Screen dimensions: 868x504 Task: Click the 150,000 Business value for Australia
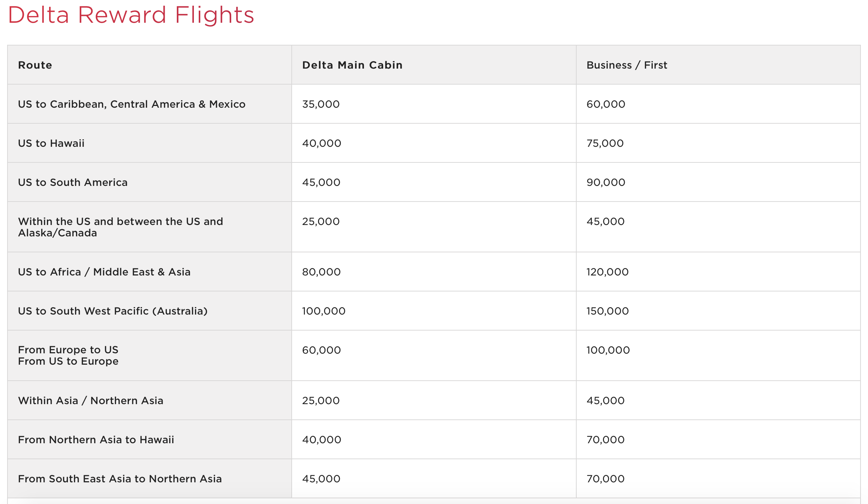(x=607, y=311)
